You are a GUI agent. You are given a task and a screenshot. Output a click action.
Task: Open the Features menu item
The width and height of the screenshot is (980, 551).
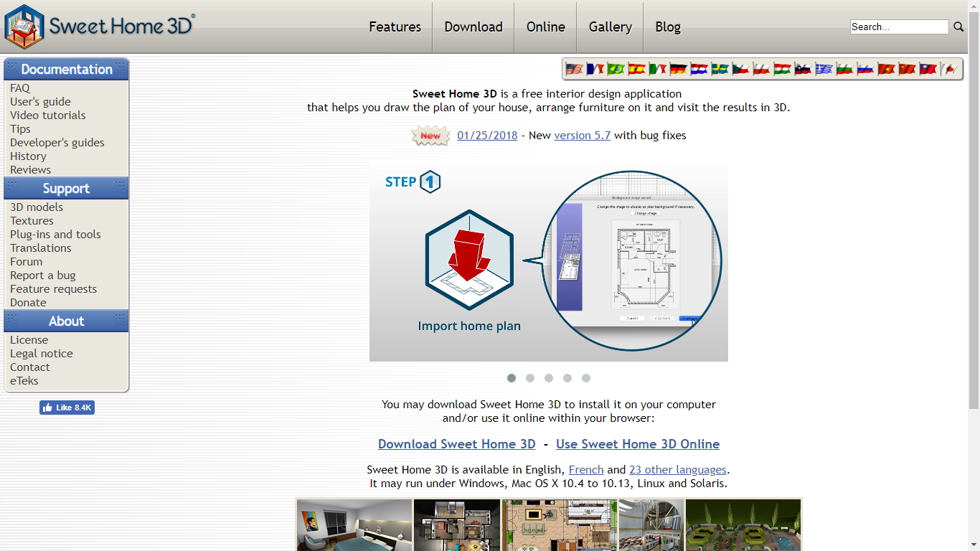(x=395, y=27)
